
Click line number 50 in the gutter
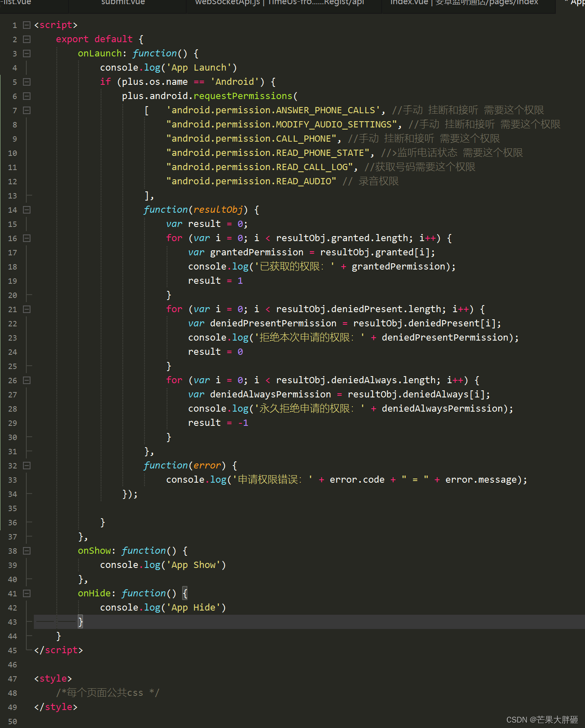click(13, 721)
